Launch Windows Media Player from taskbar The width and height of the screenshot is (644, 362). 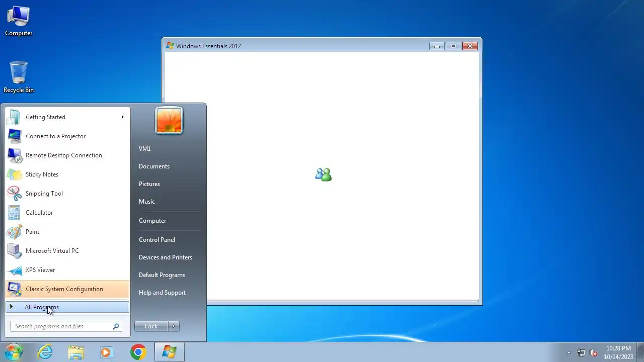(107, 352)
